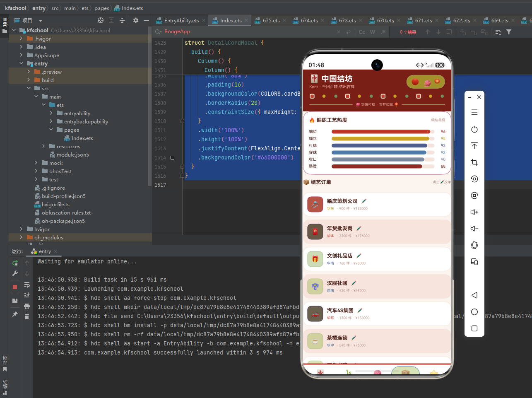Expand the resources folder
This screenshot has height=398, width=532.
43,146
